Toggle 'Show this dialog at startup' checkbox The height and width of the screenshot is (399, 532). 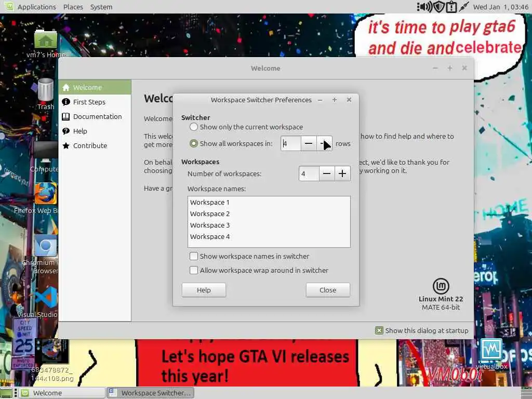379,330
